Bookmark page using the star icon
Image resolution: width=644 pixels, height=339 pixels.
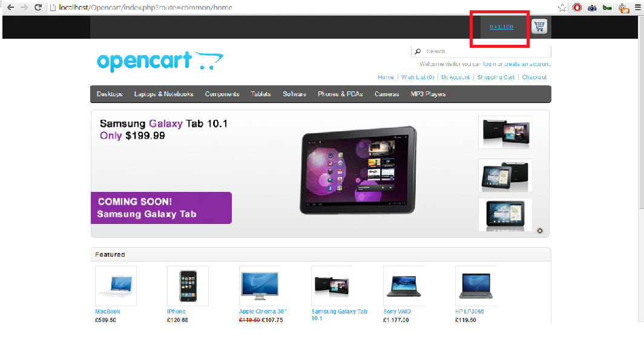point(562,7)
